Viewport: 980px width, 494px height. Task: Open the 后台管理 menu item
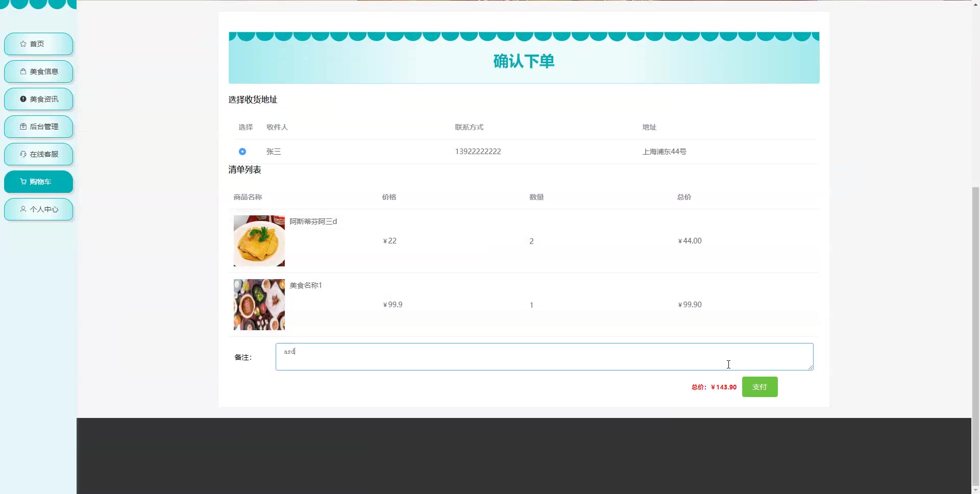[x=38, y=127]
